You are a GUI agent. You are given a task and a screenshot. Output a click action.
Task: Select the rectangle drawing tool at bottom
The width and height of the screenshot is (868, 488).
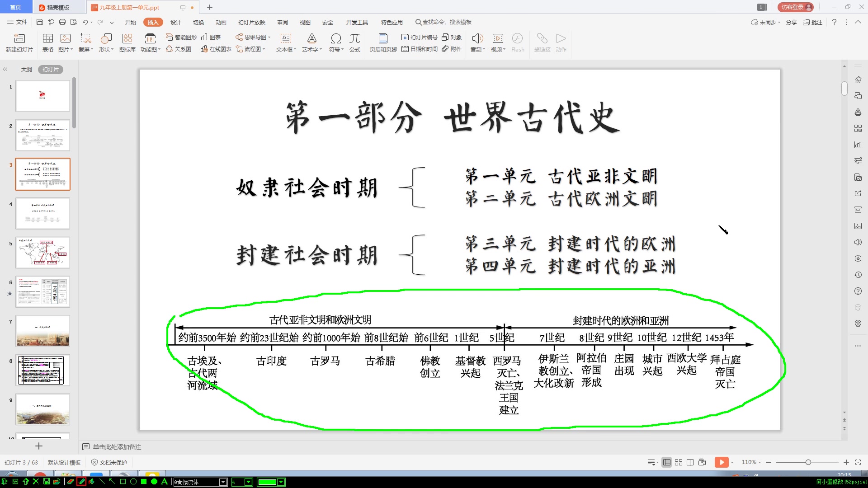[123, 482]
